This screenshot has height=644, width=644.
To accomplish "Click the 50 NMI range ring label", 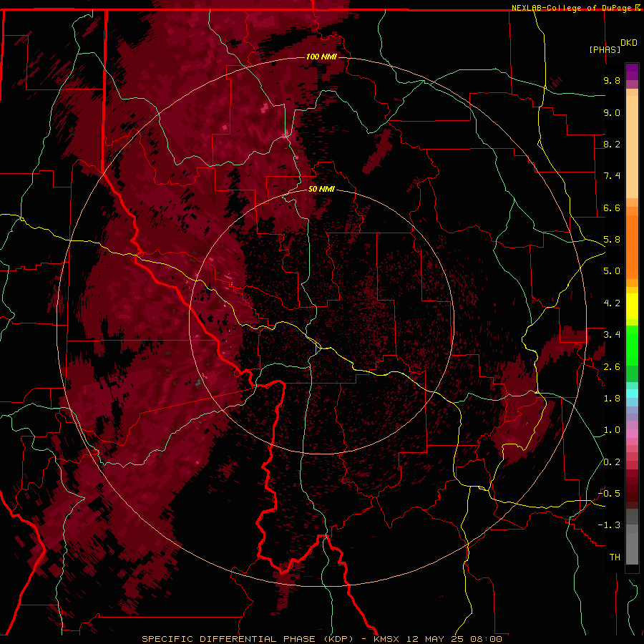I will coord(321,190).
